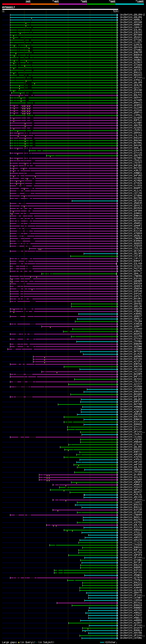
Task: Click the green alignment bar of UniRef100_Q8GTE5
Action: [x=82, y=156]
